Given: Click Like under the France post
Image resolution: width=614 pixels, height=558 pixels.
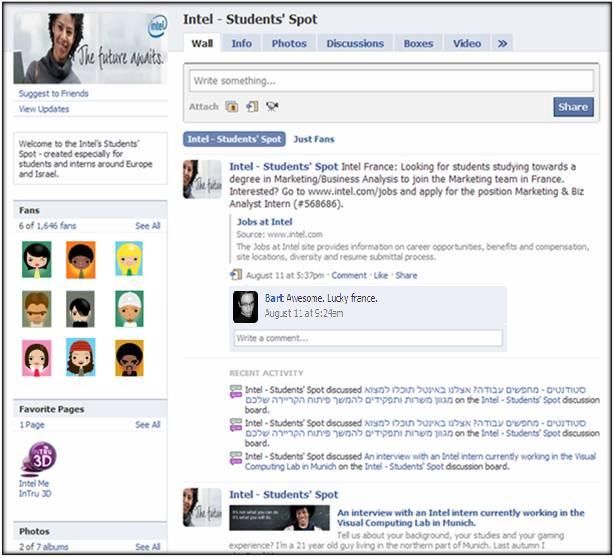Looking at the screenshot, I should point(381,275).
